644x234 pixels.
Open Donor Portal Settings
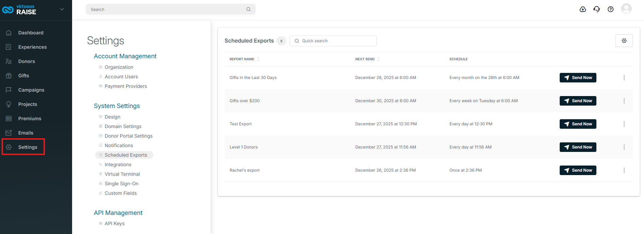[129, 136]
